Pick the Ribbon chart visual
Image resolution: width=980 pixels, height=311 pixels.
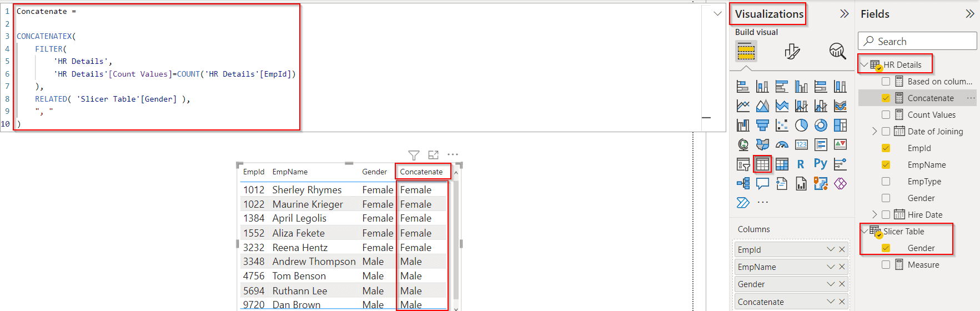(840, 106)
